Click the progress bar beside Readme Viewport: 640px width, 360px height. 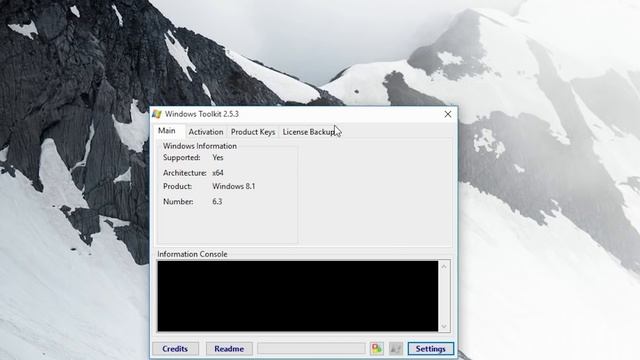pos(311,348)
